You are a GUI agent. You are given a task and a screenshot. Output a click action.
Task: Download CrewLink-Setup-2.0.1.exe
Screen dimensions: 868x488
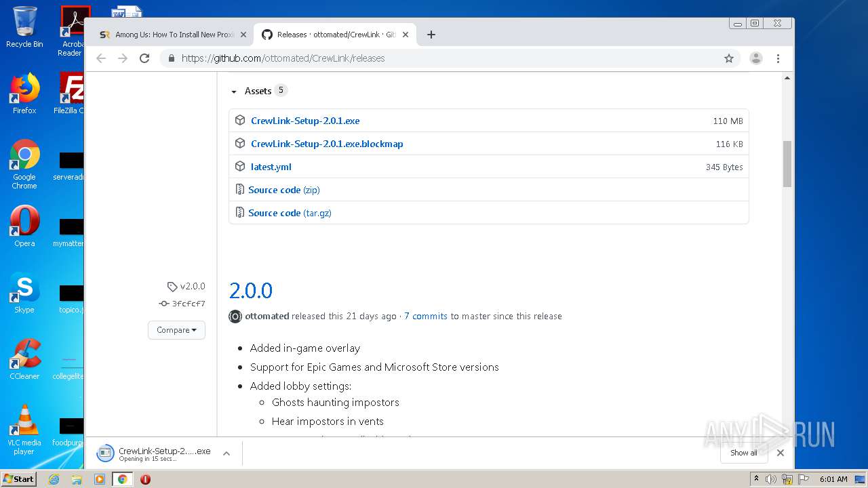point(305,121)
